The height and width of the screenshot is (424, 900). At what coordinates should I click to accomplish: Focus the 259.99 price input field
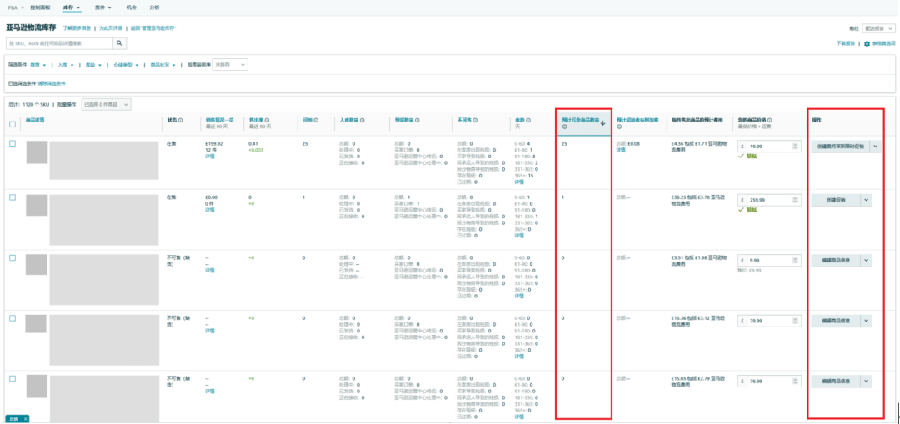pyautogui.click(x=767, y=200)
